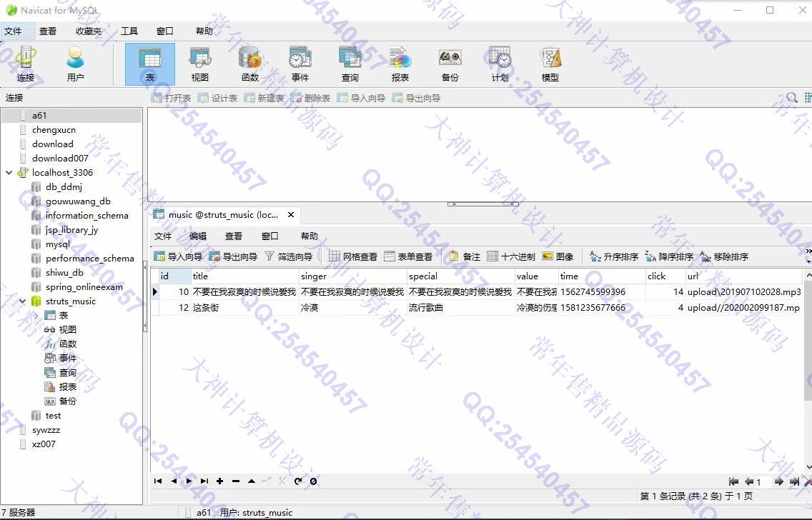Open 收藏夹 favorites menu
The width and height of the screenshot is (812, 520).
89,31
